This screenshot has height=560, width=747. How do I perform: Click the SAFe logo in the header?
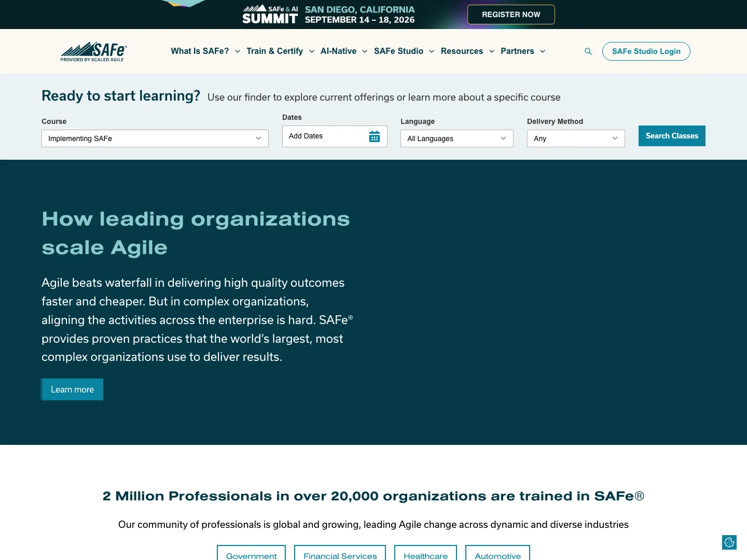pyautogui.click(x=93, y=51)
